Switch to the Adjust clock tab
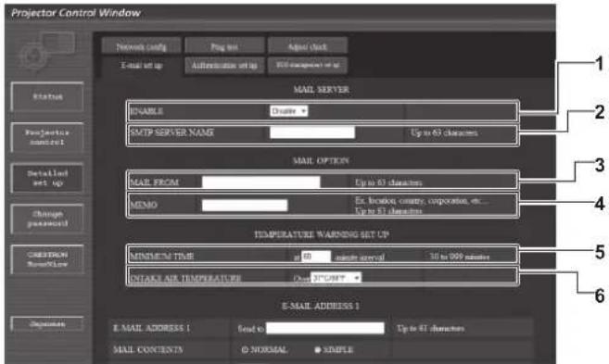Image resolution: width=609 pixels, height=364 pixels. [307, 46]
